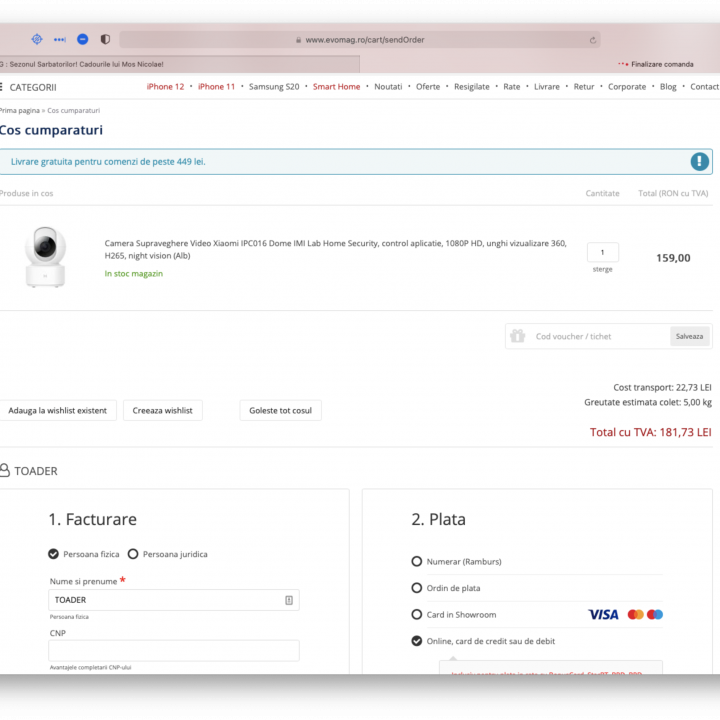Open the CATEGORII menu
The height and width of the screenshot is (720, 720).
[x=32, y=87]
